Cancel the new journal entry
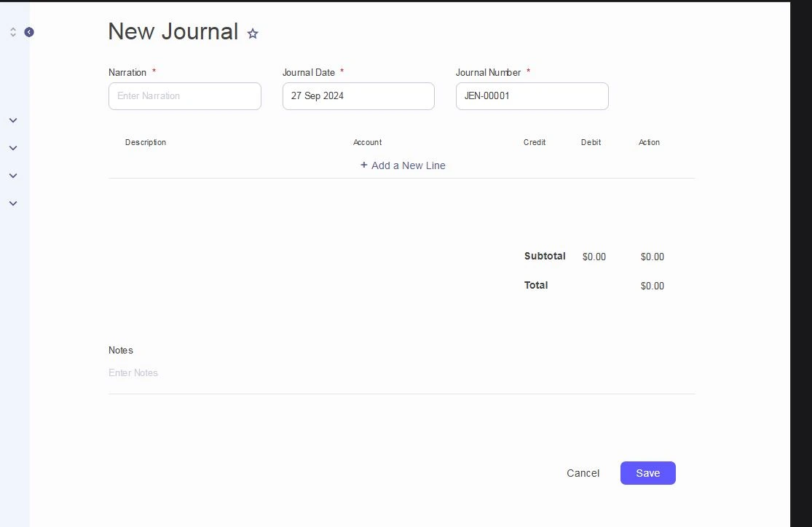The image size is (812, 527). point(583,473)
